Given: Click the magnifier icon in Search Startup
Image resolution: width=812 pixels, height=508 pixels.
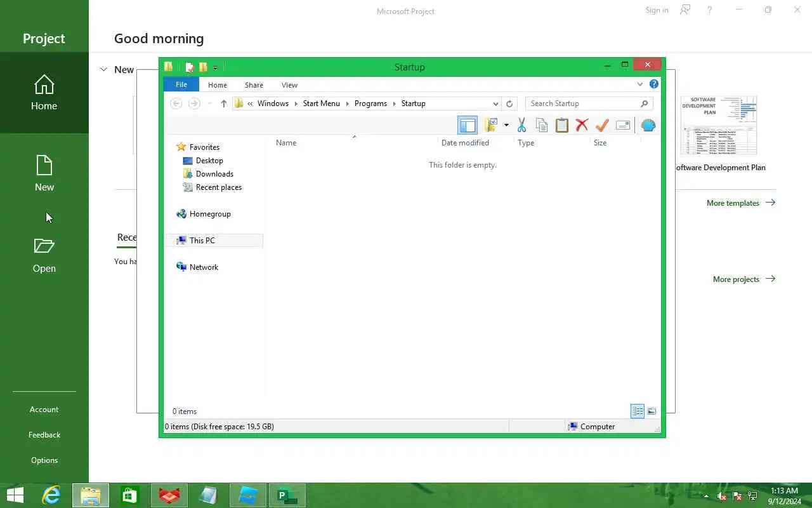Looking at the screenshot, I should pos(645,104).
